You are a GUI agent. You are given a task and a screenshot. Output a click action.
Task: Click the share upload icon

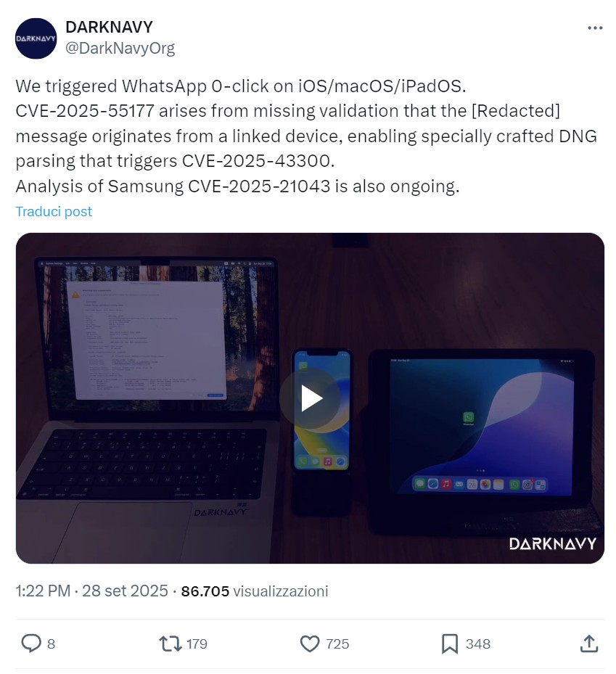[589, 644]
